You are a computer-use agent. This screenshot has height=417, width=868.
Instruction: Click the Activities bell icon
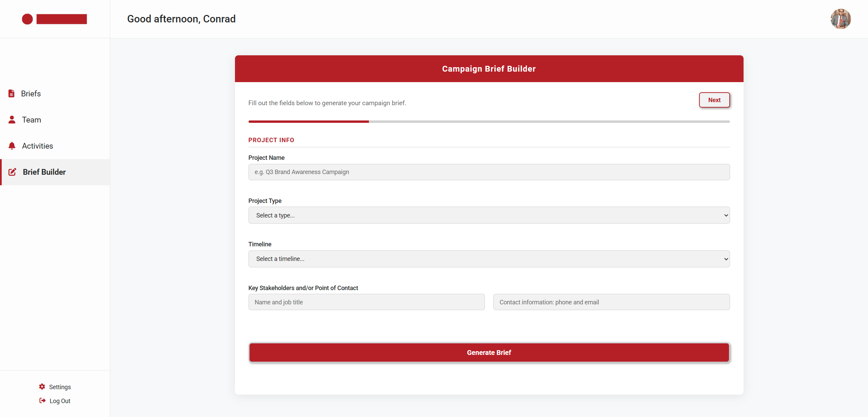(12, 146)
